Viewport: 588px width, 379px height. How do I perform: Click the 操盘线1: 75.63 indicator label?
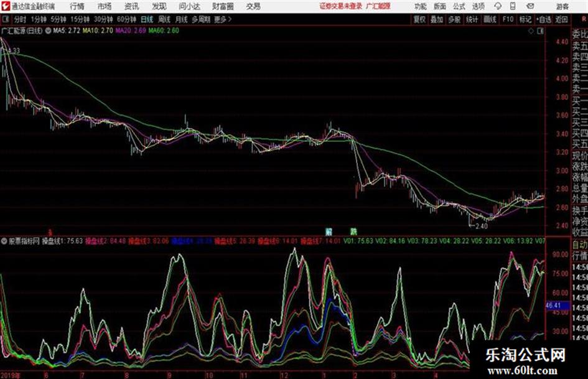[62, 241]
